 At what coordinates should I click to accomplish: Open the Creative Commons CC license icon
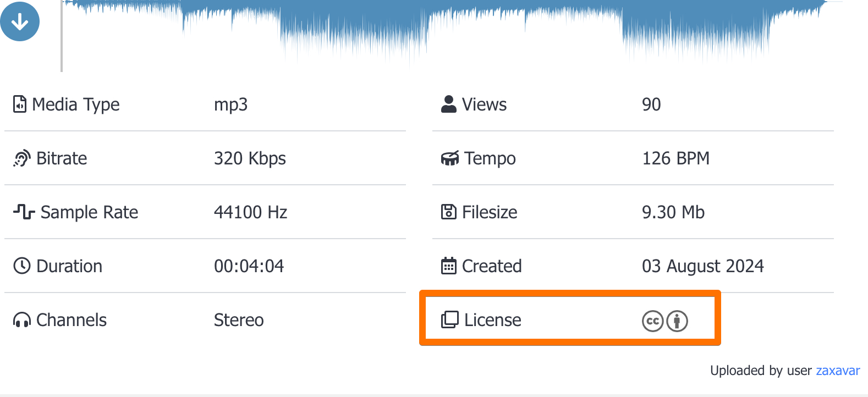653,321
